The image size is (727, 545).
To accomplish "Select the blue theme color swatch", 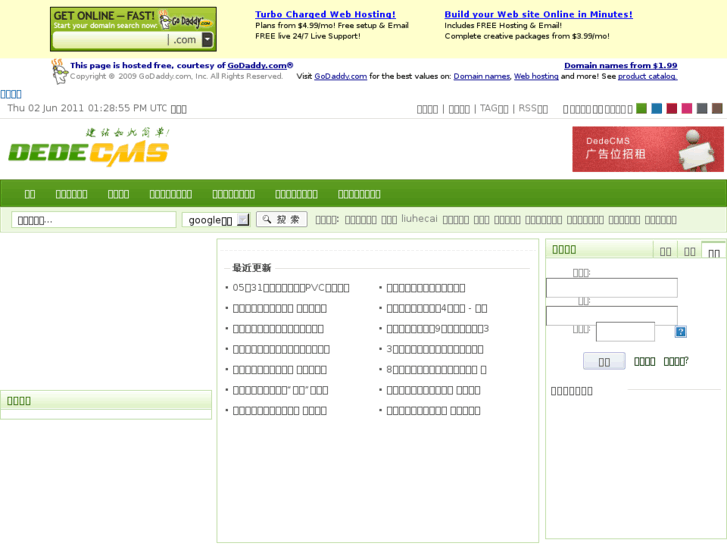I will [x=657, y=109].
